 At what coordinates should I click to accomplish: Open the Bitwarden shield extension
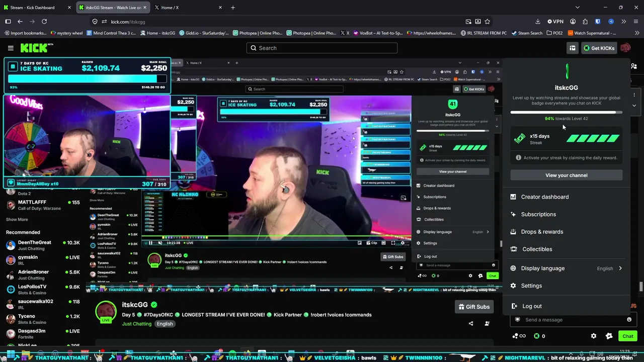[x=598, y=22]
